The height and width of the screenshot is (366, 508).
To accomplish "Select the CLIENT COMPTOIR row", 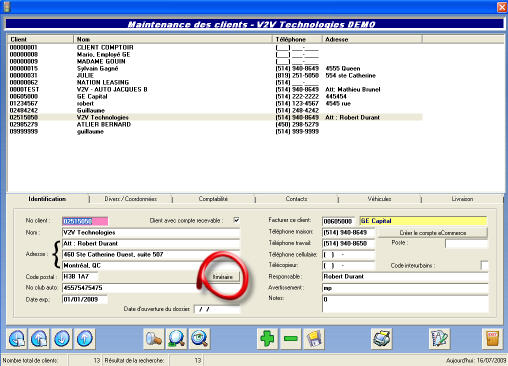I will pos(215,47).
